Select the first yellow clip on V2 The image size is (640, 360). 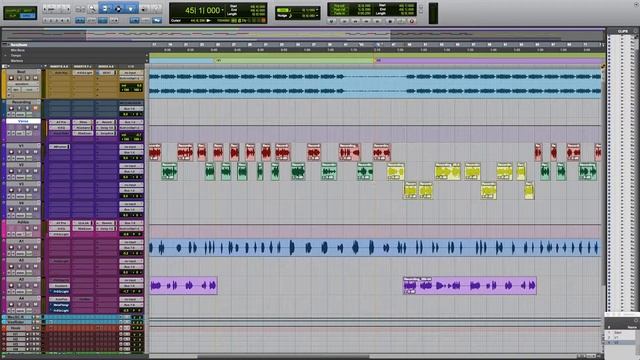coord(395,171)
